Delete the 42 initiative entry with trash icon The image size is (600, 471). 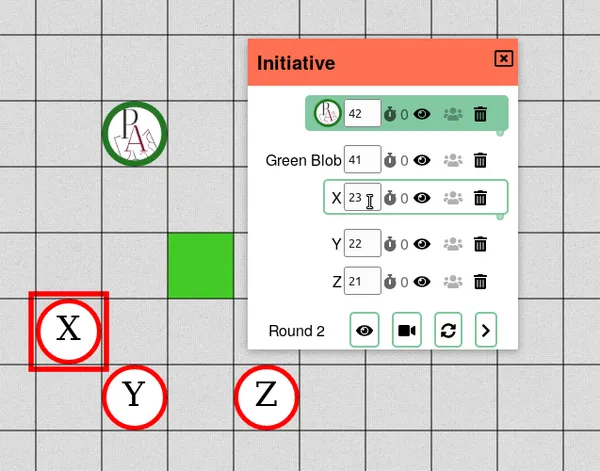click(x=480, y=114)
